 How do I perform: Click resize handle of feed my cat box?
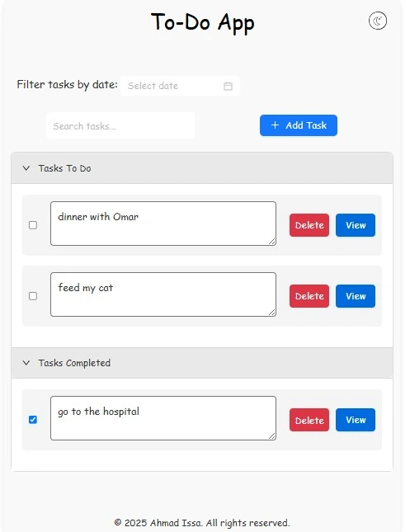[x=272, y=312]
